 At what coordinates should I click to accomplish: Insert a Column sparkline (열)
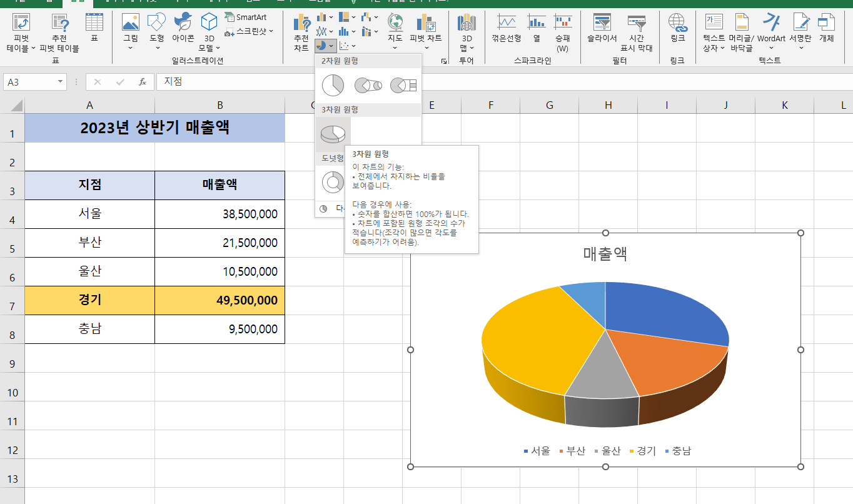[537, 28]
